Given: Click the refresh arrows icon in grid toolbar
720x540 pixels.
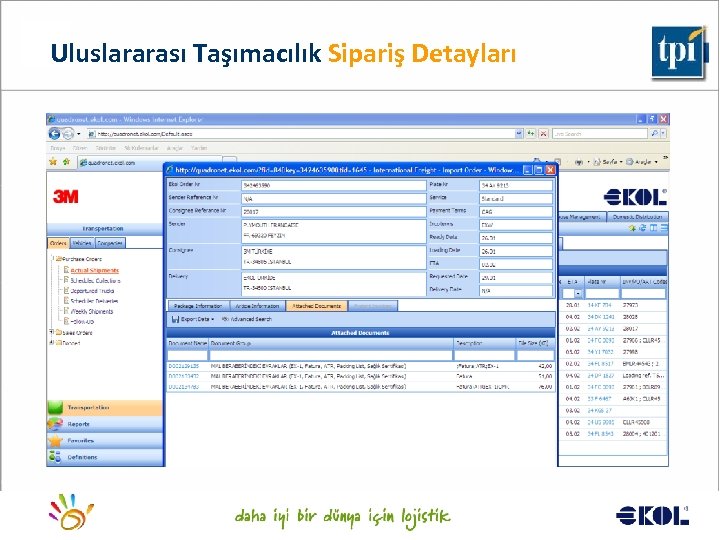Looking at the screenshot, I should coord(642,228).
